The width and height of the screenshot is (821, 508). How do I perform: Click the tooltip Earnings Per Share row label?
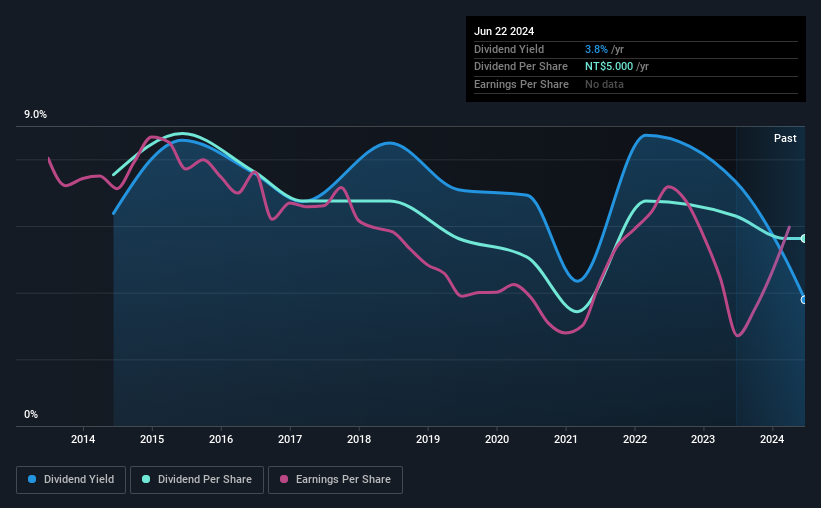pyautogui.click(x=521, y=84)
